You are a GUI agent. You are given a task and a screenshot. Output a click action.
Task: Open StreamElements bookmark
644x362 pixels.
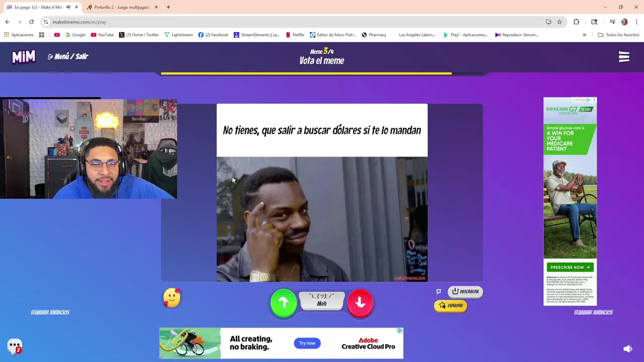[257, 35]
